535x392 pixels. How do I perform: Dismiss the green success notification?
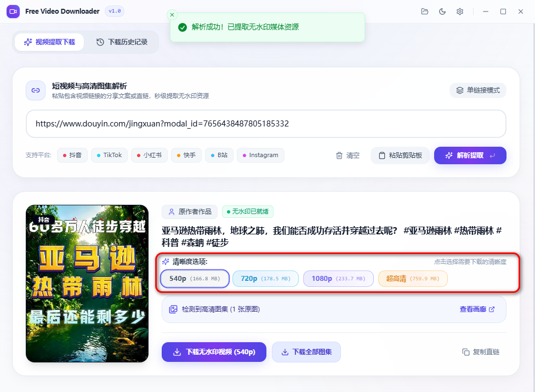click(x=172, y=15)
